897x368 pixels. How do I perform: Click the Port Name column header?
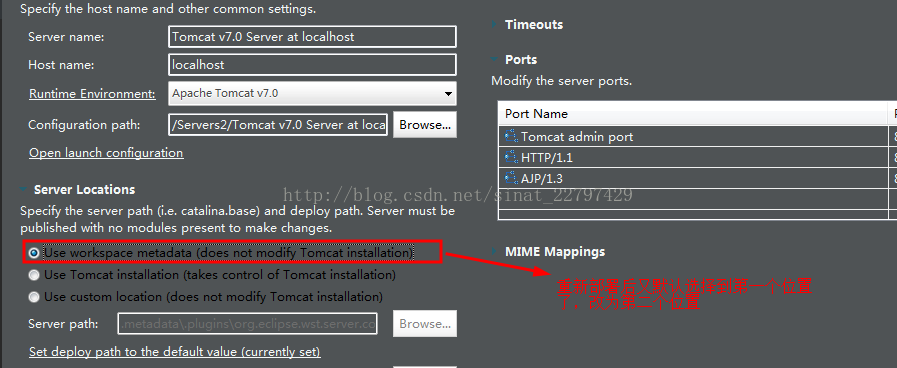[x=693, y=113]
